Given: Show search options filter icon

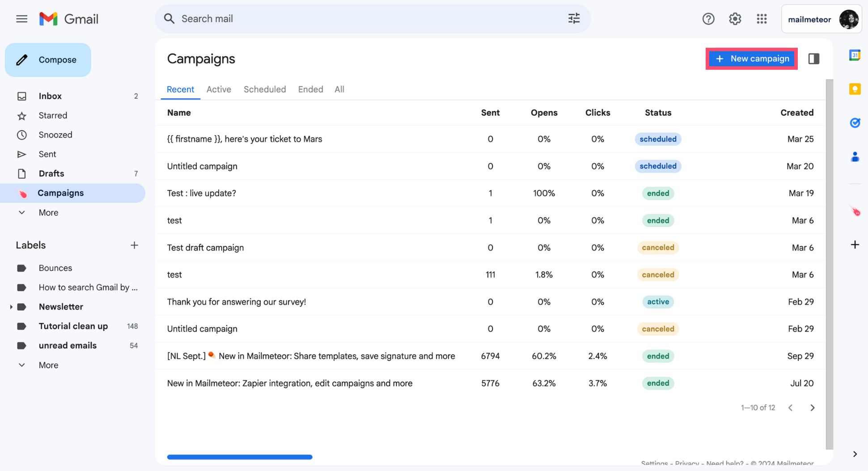Looking at the screenshot, I should tap(574, 19).
